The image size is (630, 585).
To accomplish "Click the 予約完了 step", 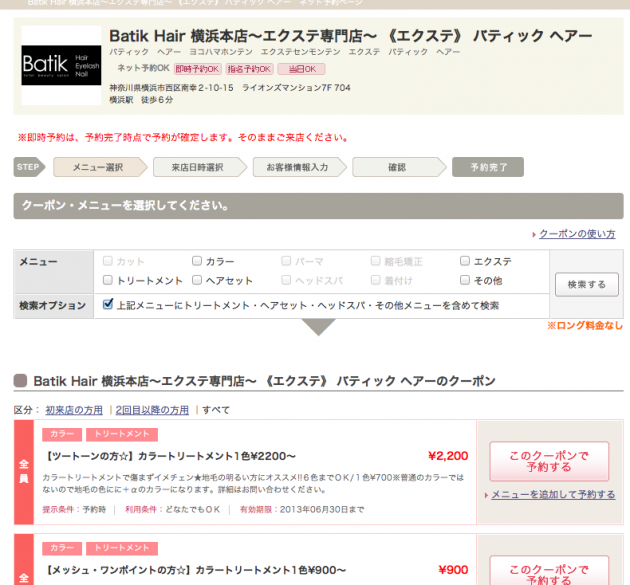I will pyautogui.click(x=488, y=167).
